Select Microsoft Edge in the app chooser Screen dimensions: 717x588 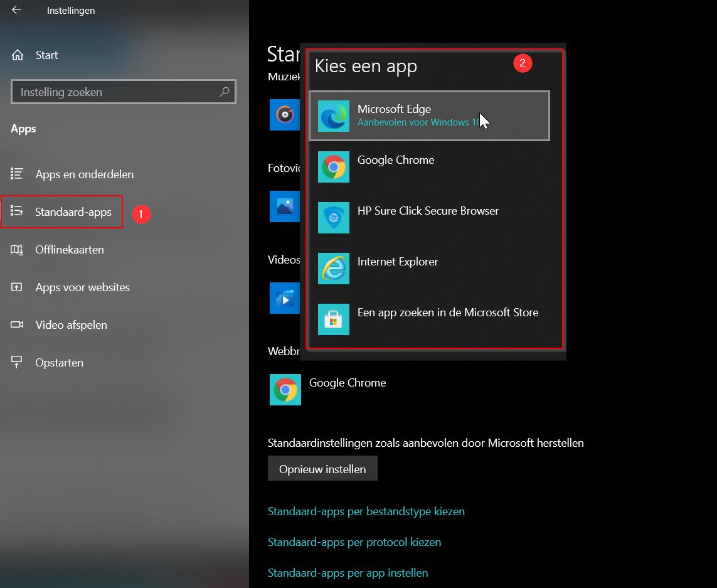pos(429,115)
